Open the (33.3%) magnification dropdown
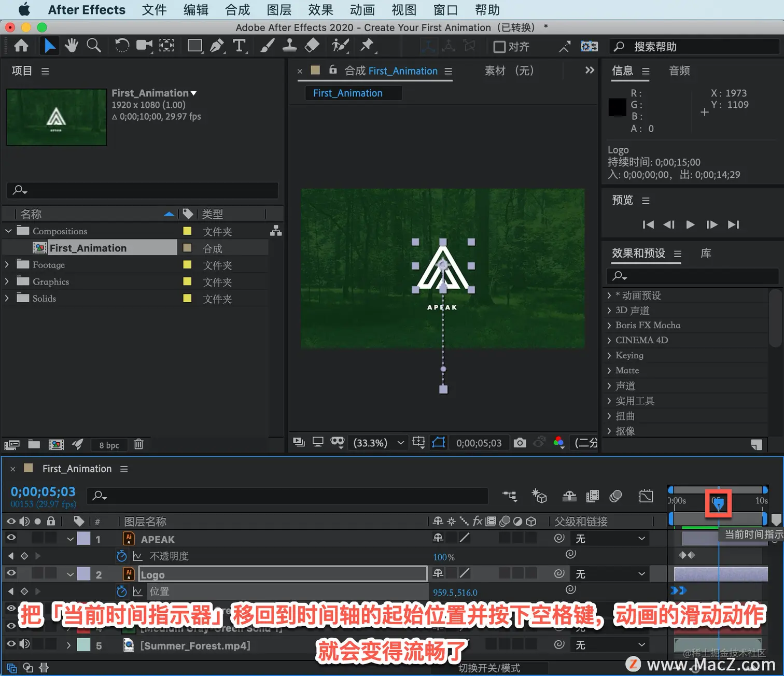 [378, 443]
